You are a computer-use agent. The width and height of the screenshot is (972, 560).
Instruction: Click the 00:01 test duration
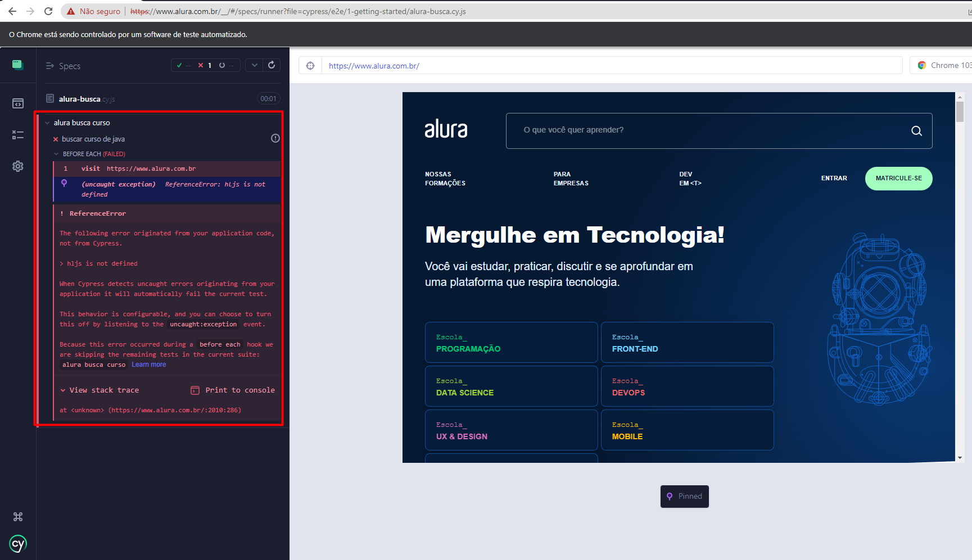click(269, 99)
